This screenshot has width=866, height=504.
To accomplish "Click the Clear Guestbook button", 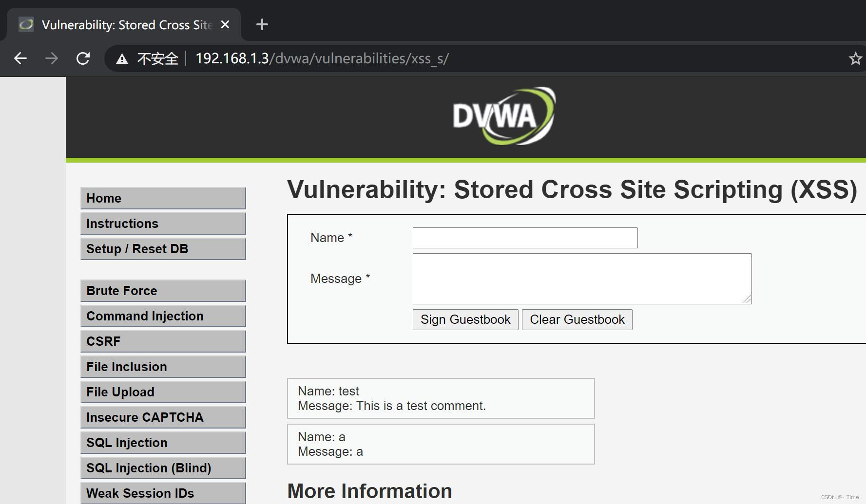I will [x=577, y=319].
